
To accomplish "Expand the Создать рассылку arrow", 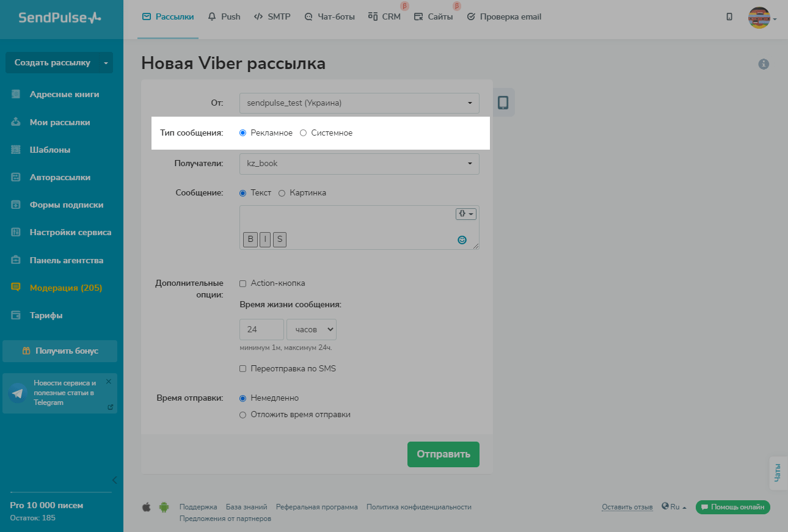I will [x=106, y=63].
